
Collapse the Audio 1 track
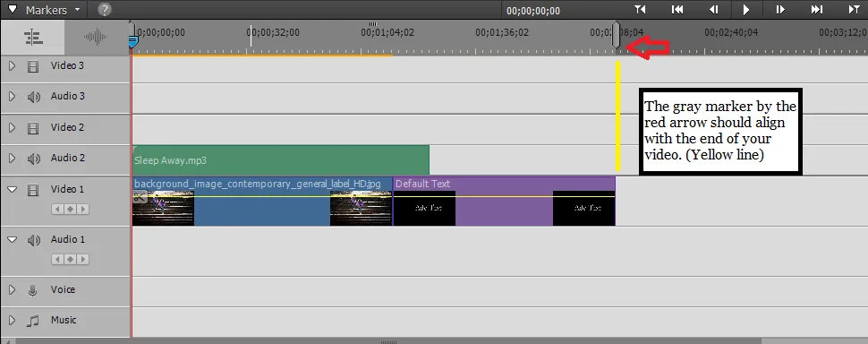point(13,240)
